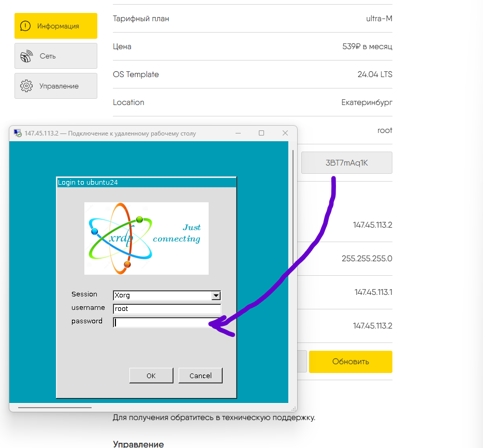Click Cancel in the xrdp login dialog
483x448 pixels.
tap(200, 376)
